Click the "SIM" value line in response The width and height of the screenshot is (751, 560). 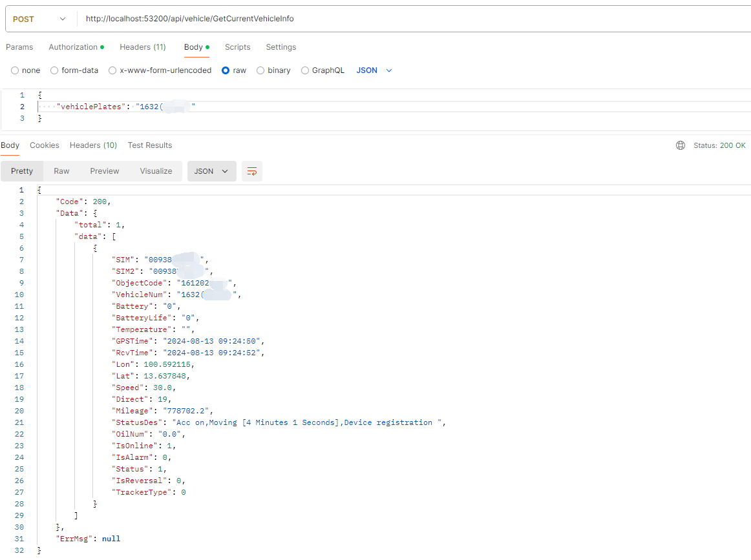click(160, 260)
